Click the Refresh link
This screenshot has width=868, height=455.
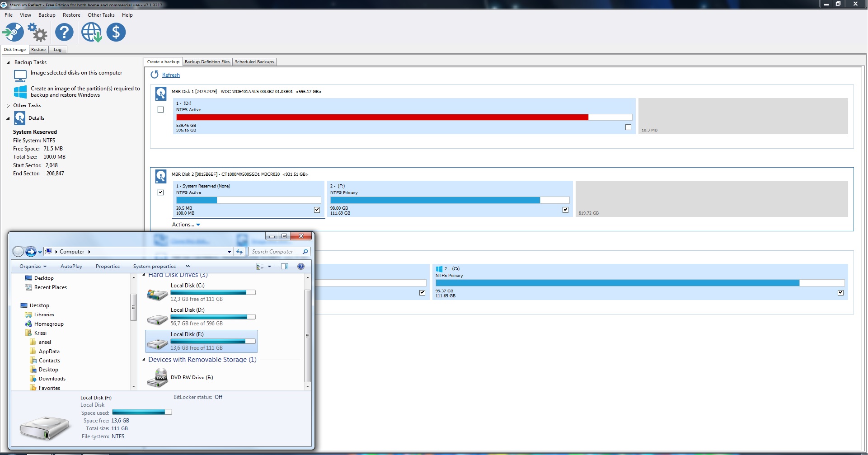coord(171,75)
